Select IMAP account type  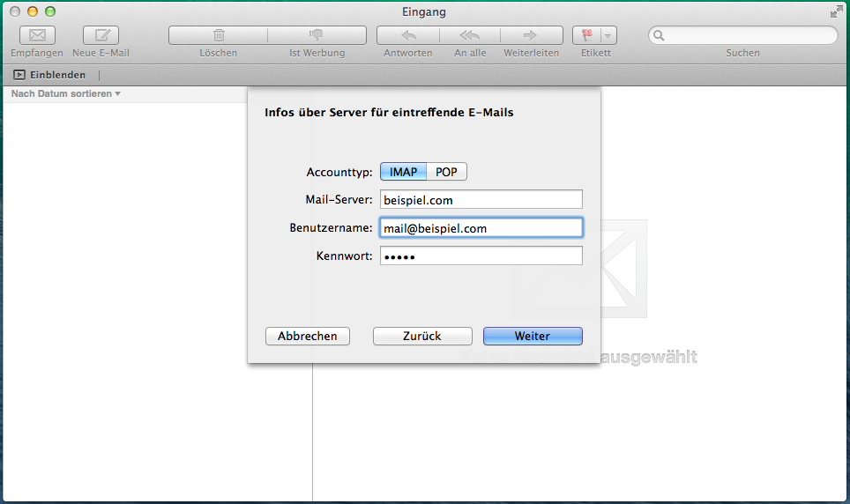click(403, 172)
